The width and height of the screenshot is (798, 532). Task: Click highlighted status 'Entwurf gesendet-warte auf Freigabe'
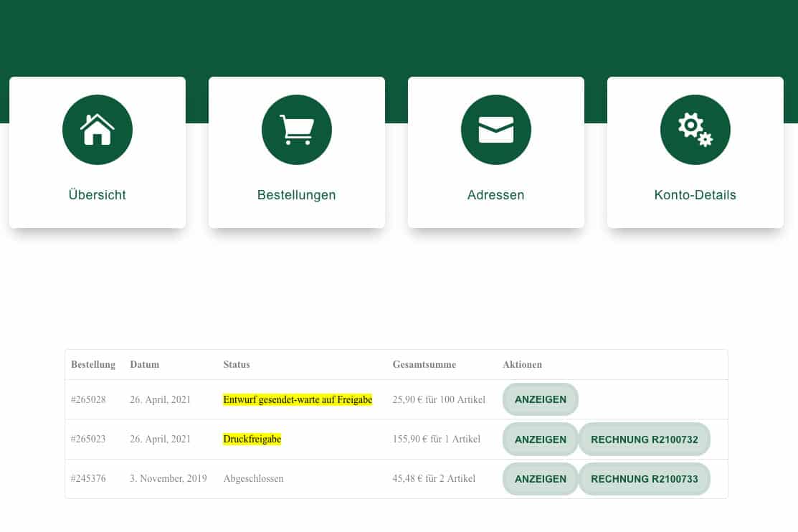[x=298, y=400]
